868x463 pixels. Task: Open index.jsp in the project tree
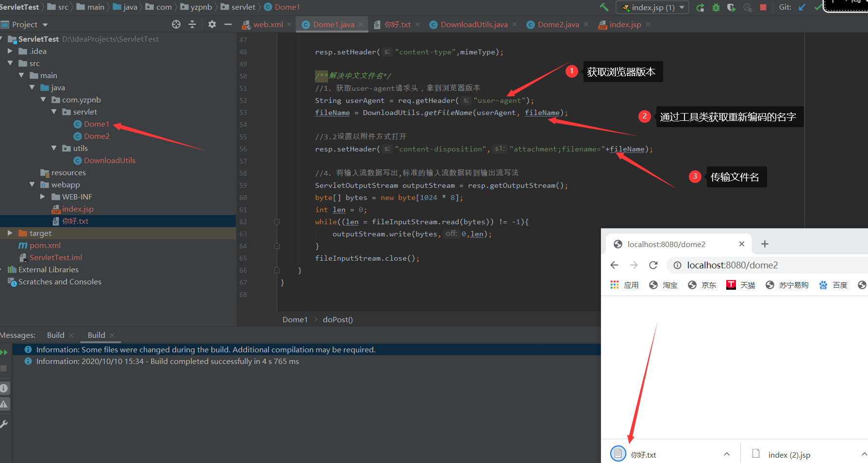[x=78, y=209]
